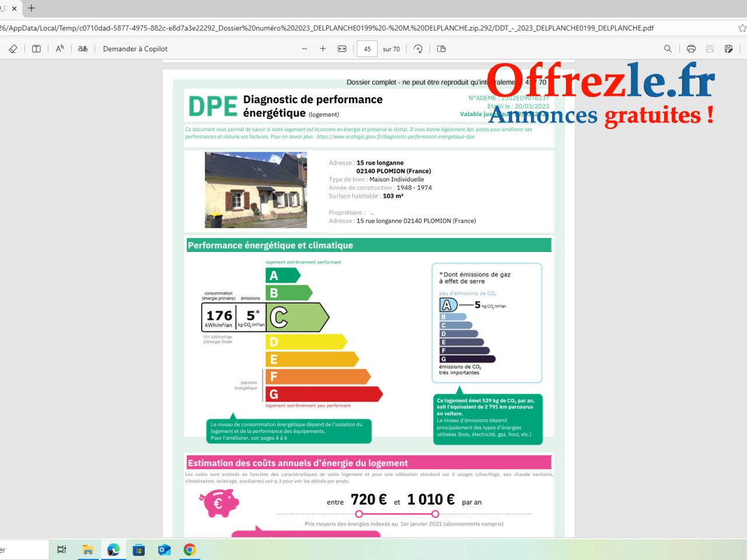
Task: Add this page to favorites star
Action: pyautogui.click(x=742, y=28)
